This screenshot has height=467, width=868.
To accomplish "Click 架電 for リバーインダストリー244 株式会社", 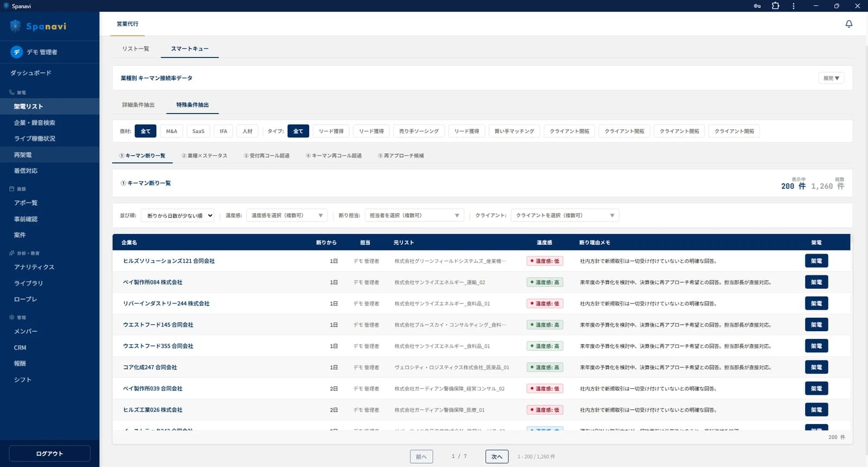I will pyautogui.click(x=816, y=304).
